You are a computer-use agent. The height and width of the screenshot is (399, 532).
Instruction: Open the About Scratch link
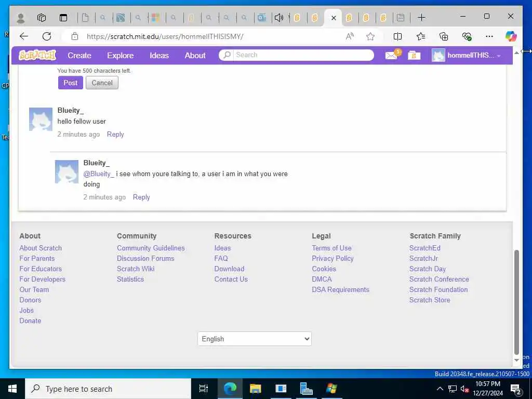pos(41,248)
